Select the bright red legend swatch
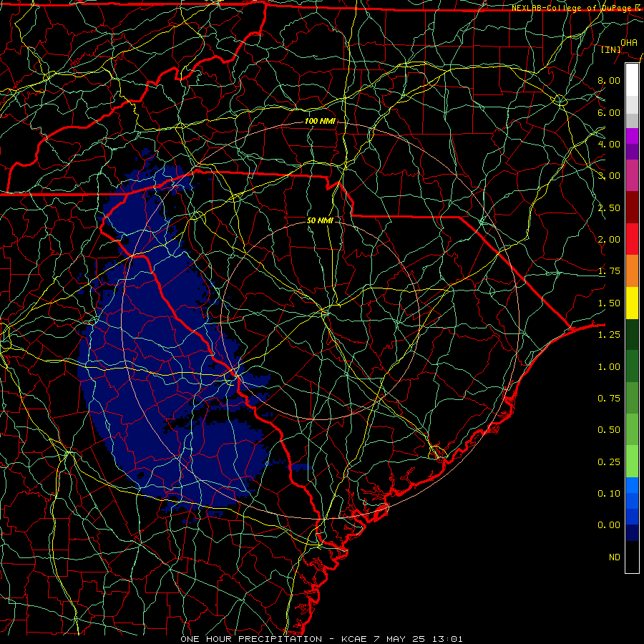644x644 pixels. [632, 239]
